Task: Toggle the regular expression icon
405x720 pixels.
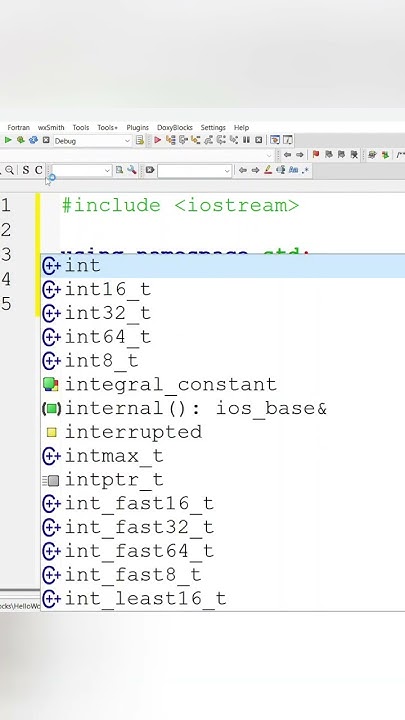Action: 306,170
